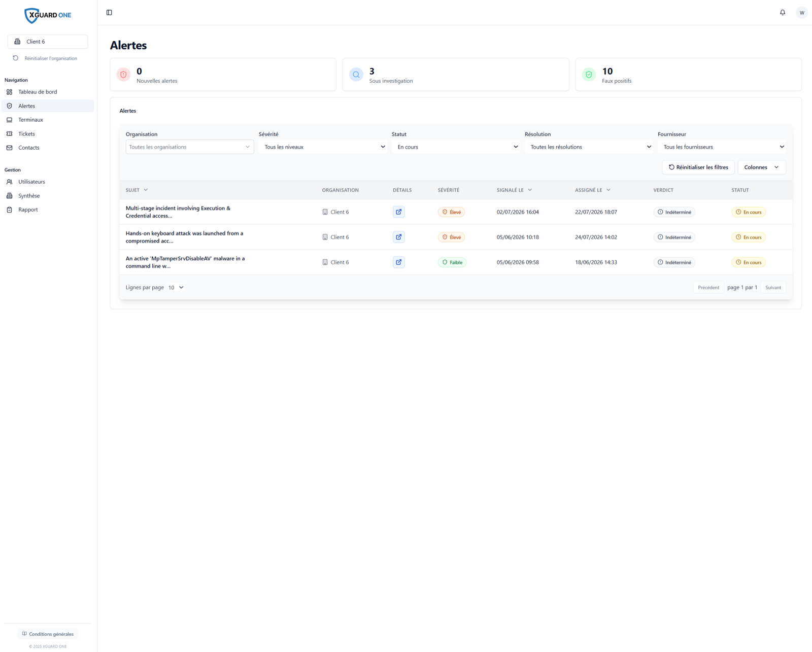This screenshot has width=812, height=652.
Task: Click Réinitialiser l'organisation
Action: pos(46,58)
